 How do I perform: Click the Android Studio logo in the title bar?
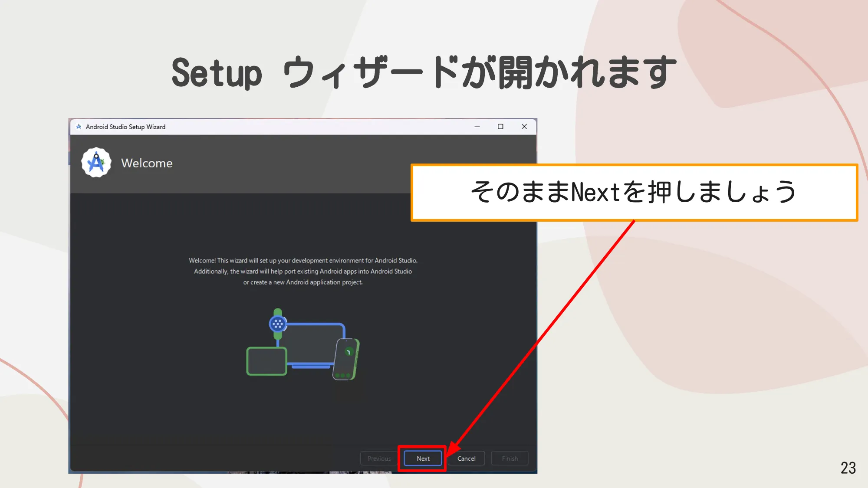click(79, 127)
